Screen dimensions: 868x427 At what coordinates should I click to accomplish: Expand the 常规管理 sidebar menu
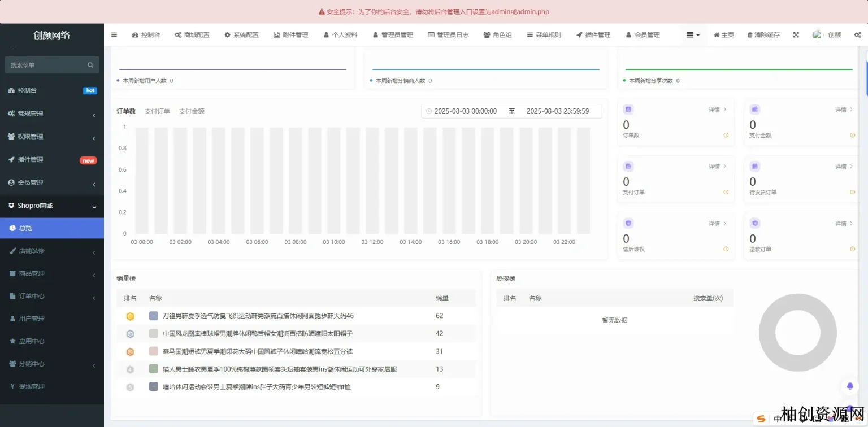[x=52, y=114]
